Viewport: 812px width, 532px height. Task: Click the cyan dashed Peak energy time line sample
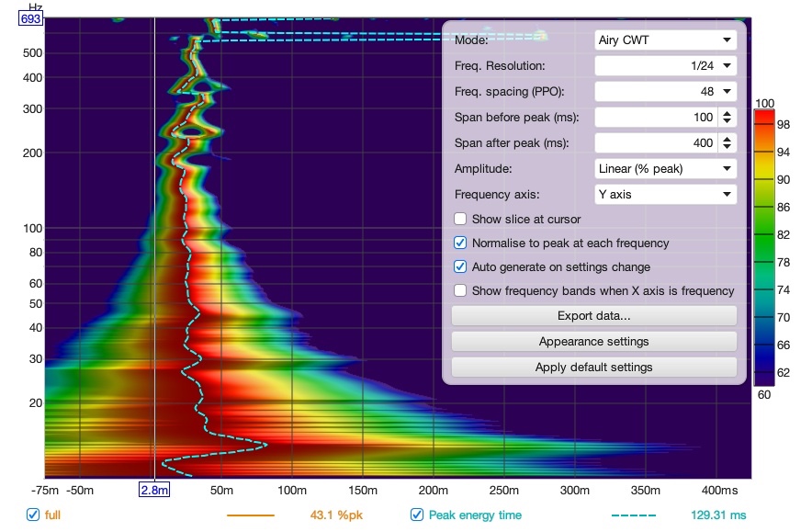click(x=634, y=515)
